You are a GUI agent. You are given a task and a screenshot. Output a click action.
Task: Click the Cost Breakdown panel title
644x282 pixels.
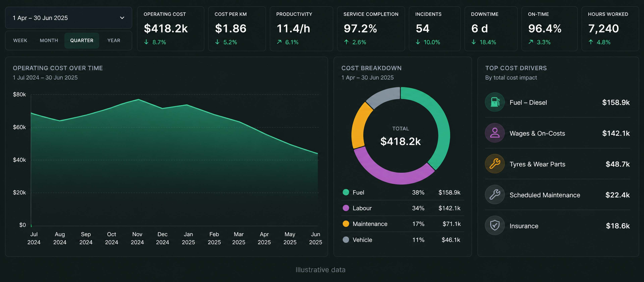click(x=371, y=68)
